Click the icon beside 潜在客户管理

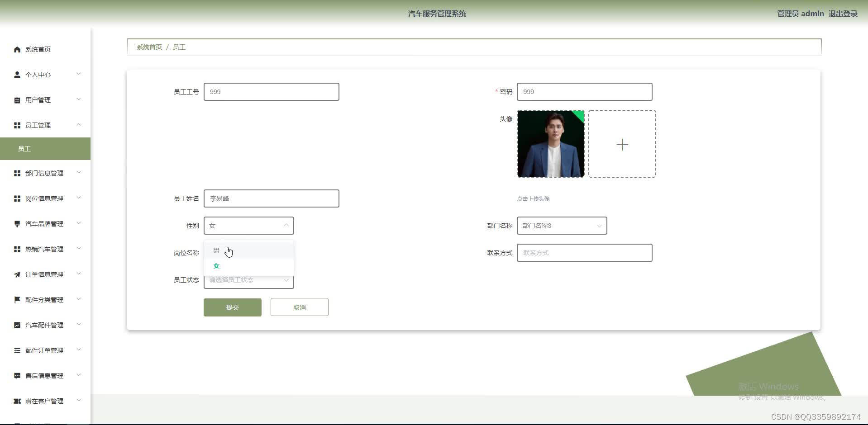[17, 401]
